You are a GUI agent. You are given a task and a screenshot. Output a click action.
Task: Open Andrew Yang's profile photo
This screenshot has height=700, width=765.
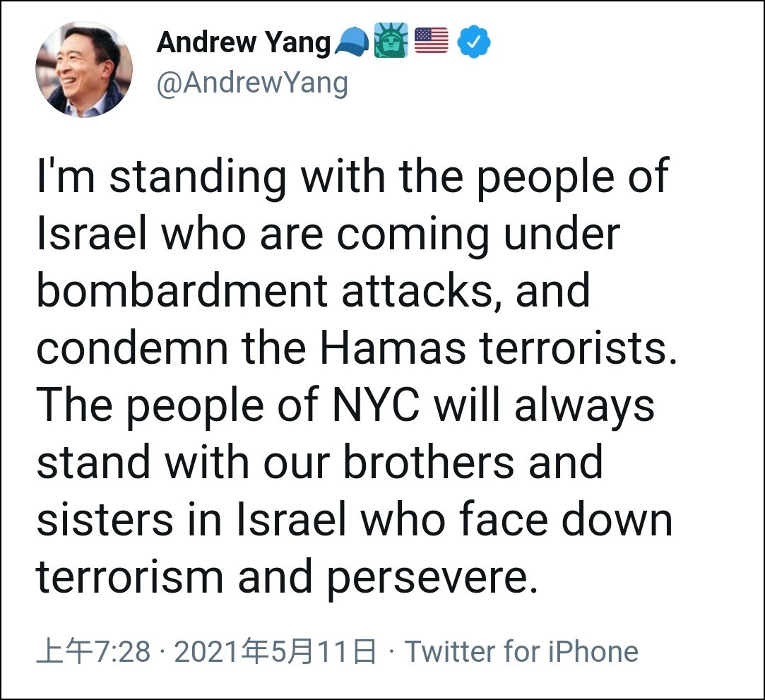[84, 69]
